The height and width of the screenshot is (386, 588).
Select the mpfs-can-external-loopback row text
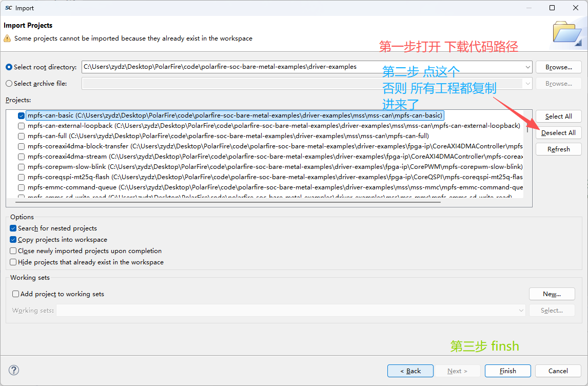pyautogui.click(x=274, y=126)
